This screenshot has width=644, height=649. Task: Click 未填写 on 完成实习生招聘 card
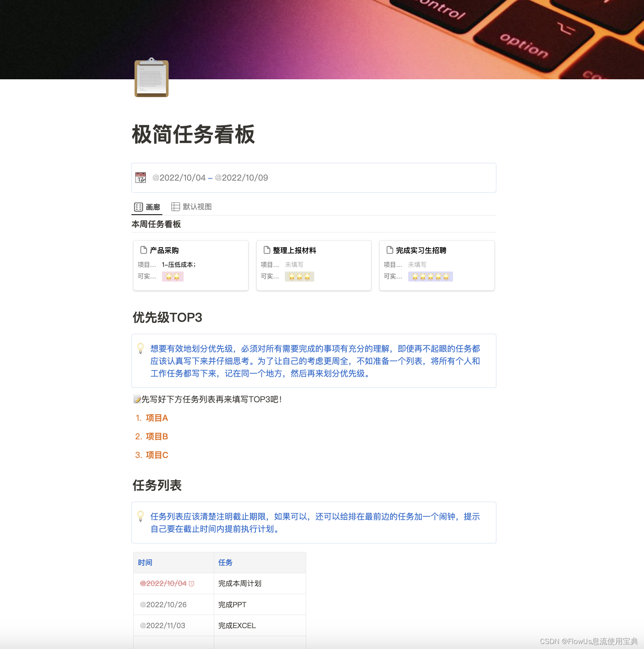click(417, 265)
